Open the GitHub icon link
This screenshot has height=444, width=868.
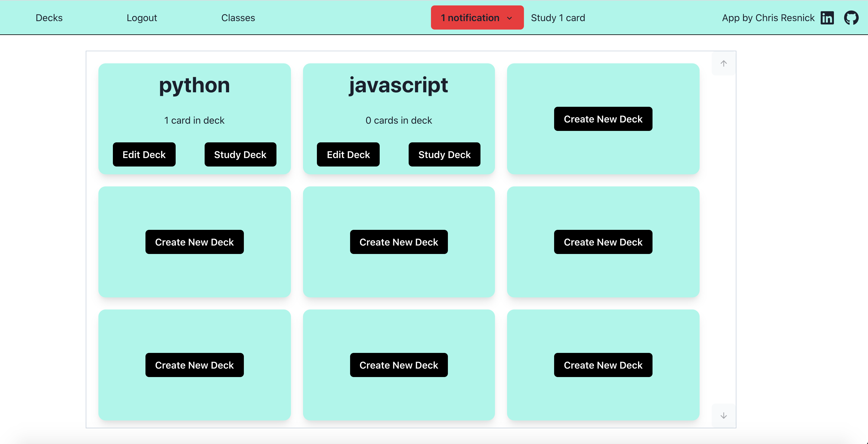851,18
